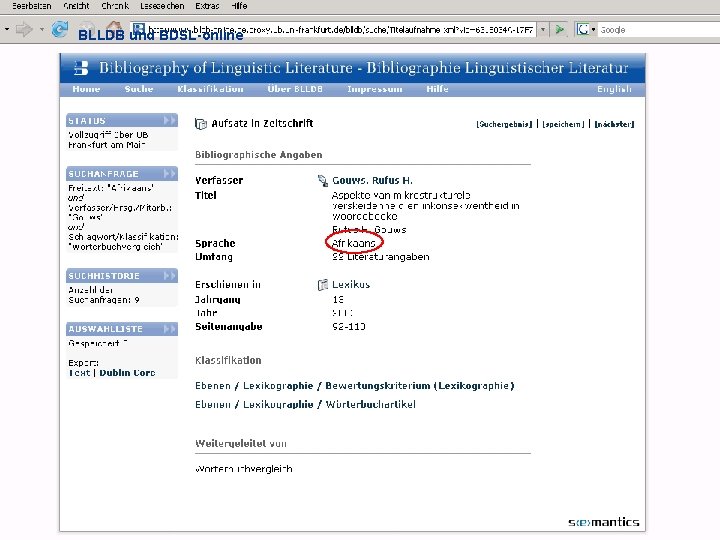This screenshot has width=720, height=540.
Task: Open the Lexikus journal link
Action: click(351, 285)
